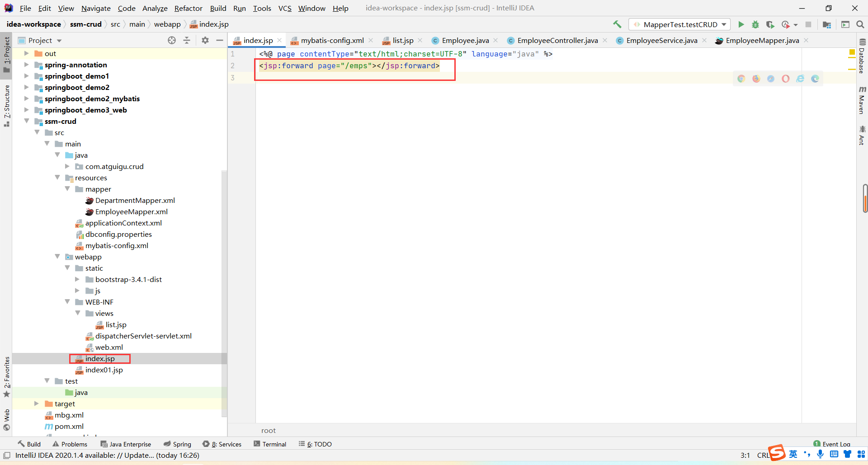Open the Favorites tool window
Screen dimensions: 868x465
(x=6, y=377)
